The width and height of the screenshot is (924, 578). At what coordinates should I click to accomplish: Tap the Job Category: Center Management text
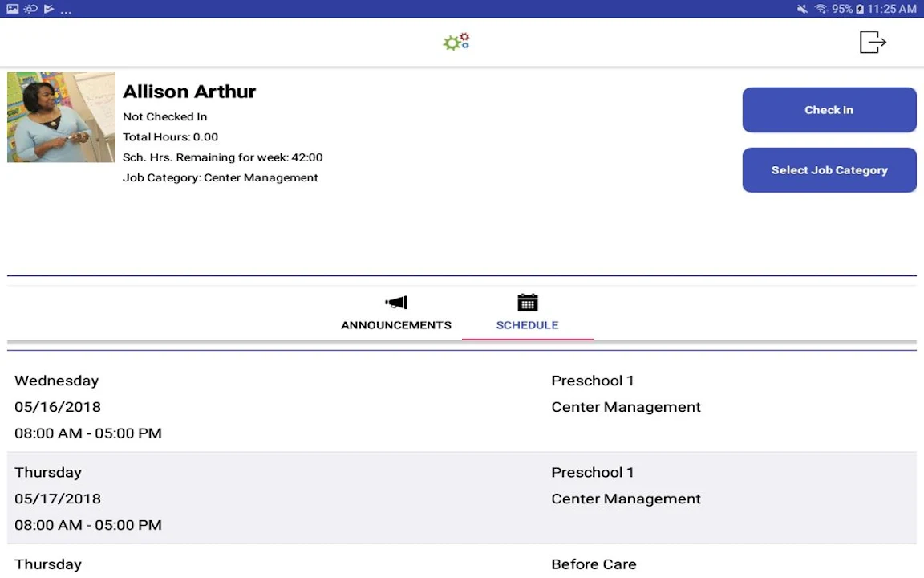[x=221, y=178]
